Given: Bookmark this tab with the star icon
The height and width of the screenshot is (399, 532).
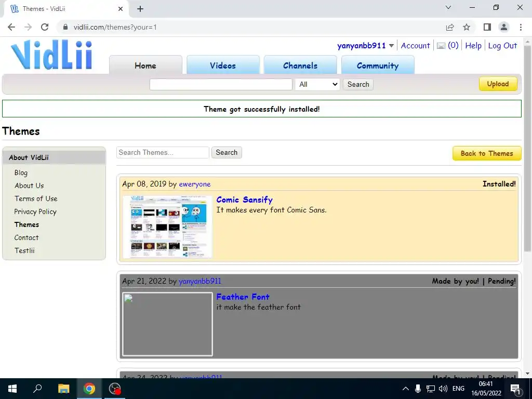Looking at the screenshot, I should click(x=467, y=27).
